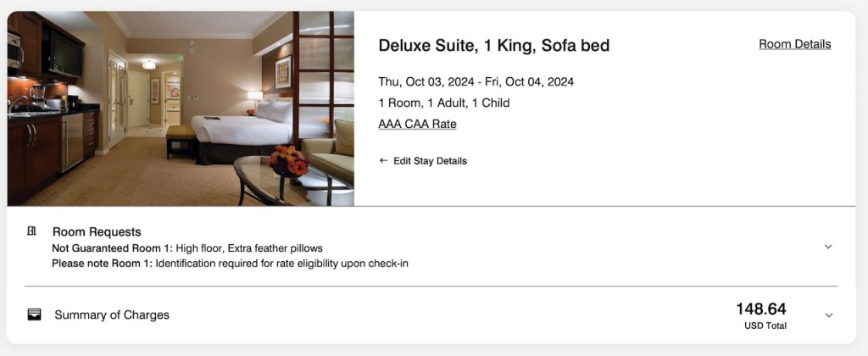The height and width of the screenshot is (356, 868).
Task: Click the Room Requests door icon
Action: pyautogui.click(x=32, y=231)
